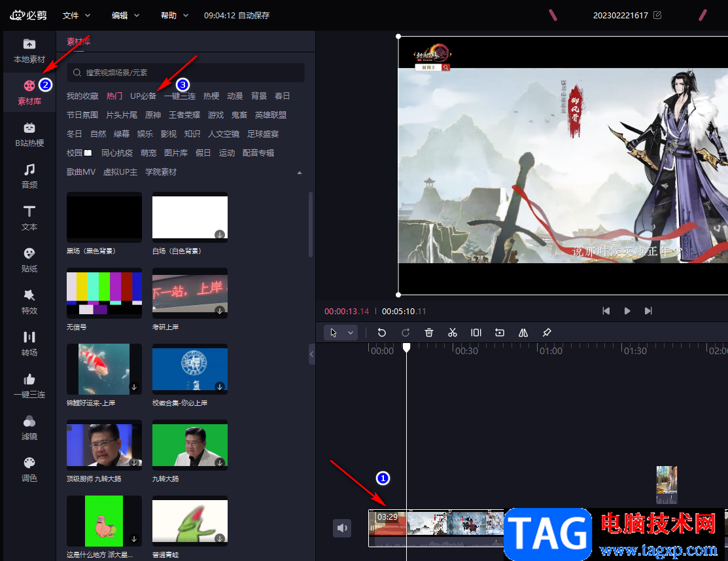Download the 白场 white background clip

click(220, 235)
